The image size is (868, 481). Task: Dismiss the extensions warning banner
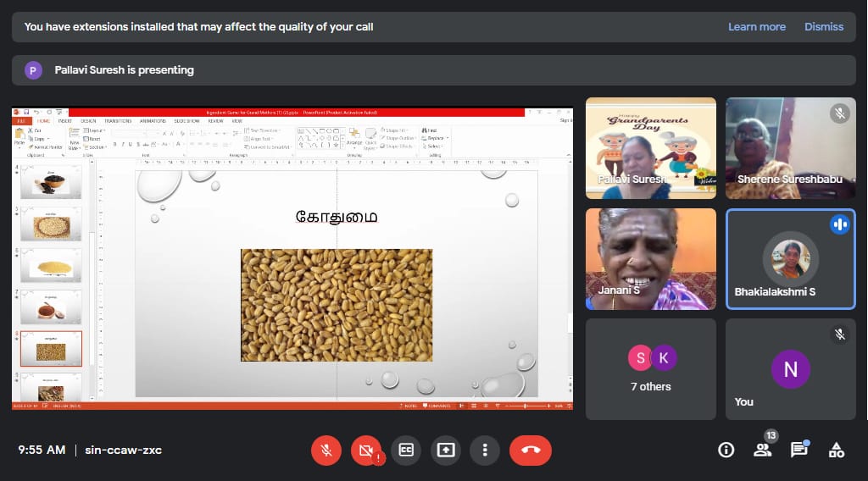click(824, 26)
